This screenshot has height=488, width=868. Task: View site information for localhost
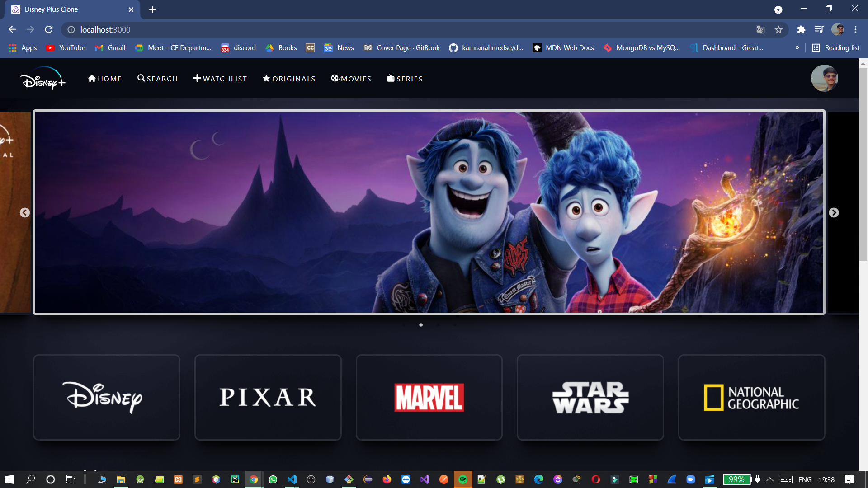pos(71,29)
